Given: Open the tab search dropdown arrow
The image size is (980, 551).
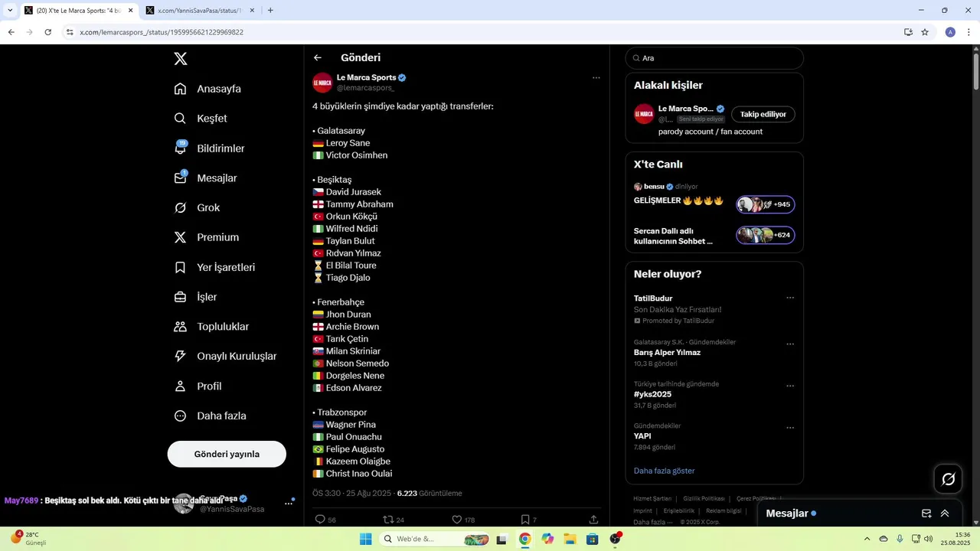Looking at the screenshot, I should (10, 11).
